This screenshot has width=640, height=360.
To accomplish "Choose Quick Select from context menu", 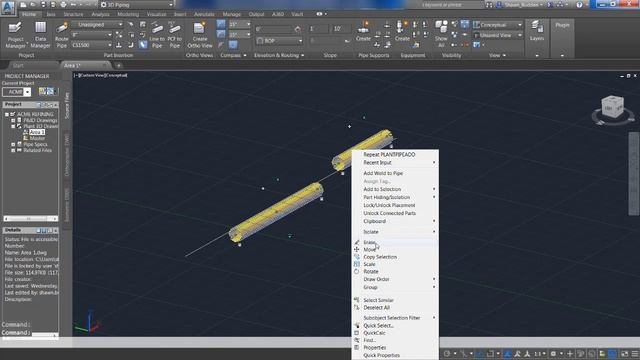I will click(396, 325).
